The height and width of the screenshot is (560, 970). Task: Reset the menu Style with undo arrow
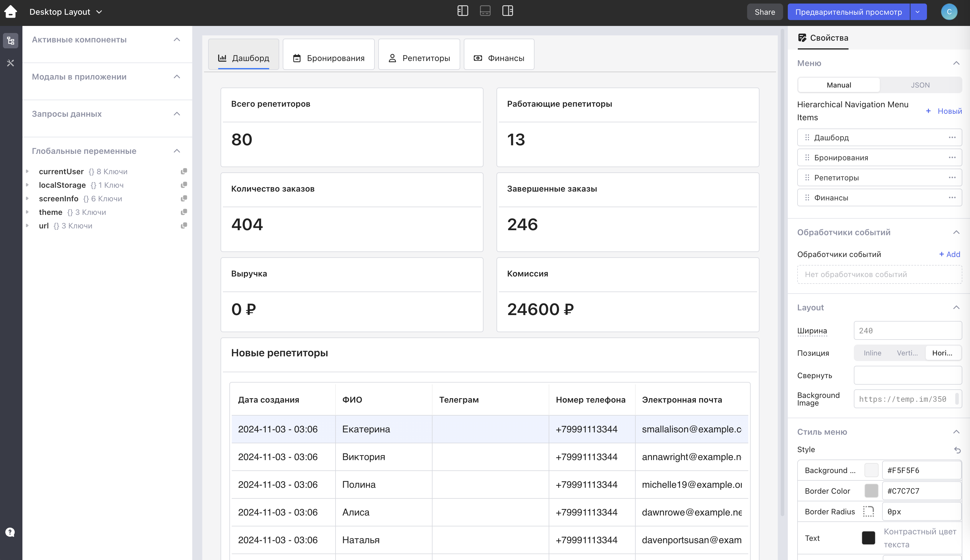957,449
